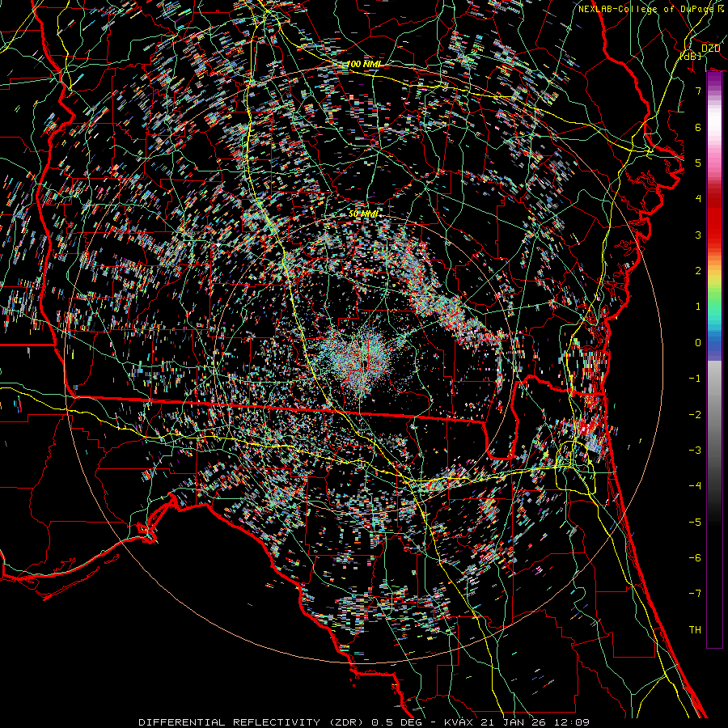Click the "[dB]" units label above the scale
Screen dimensions: 728x728
691,56
